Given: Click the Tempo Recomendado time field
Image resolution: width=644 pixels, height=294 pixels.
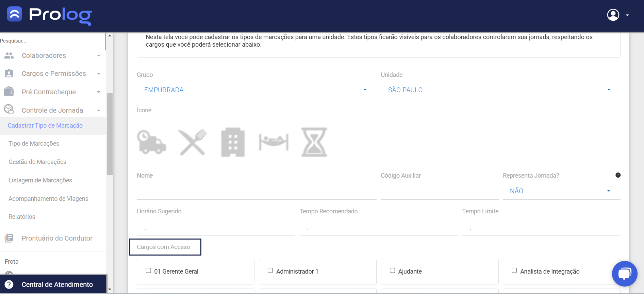Looking at the screenshot, I should [378, 228].
